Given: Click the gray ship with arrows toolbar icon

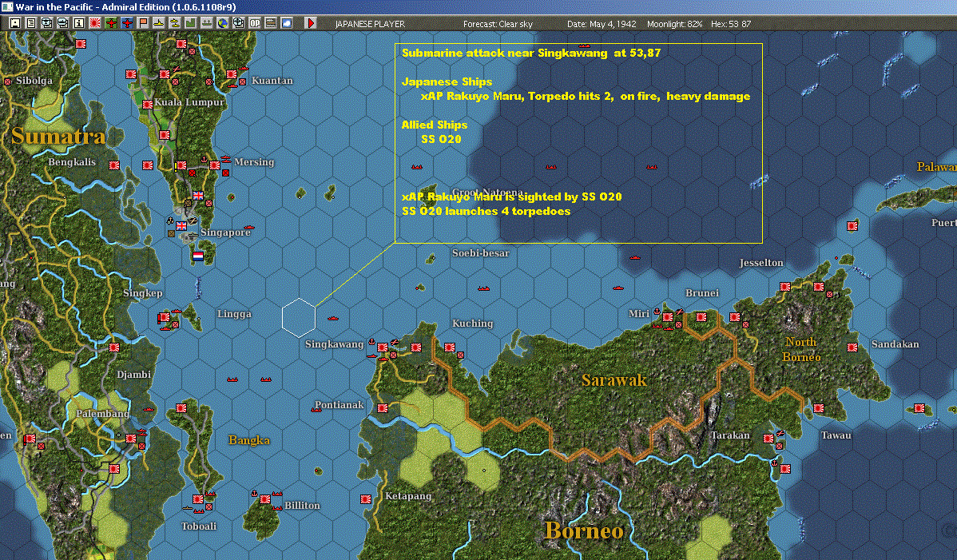Looking at the screenshot, I should coord(207,23).
